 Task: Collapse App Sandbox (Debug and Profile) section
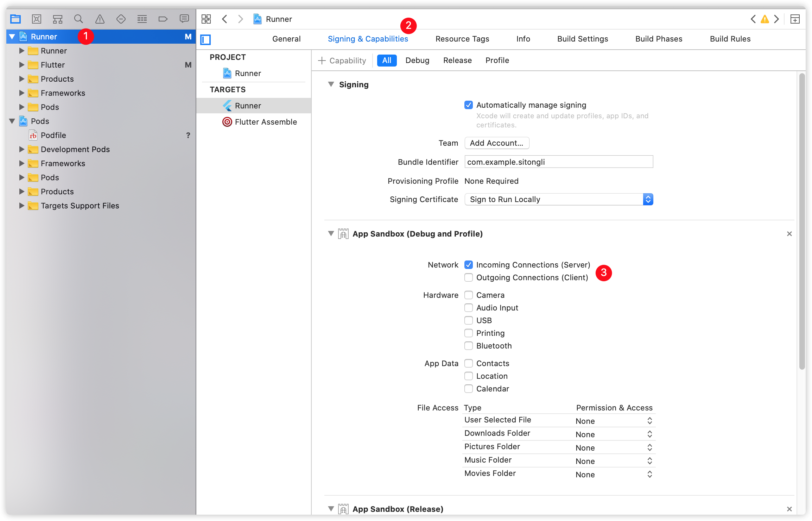pos(331,234)
